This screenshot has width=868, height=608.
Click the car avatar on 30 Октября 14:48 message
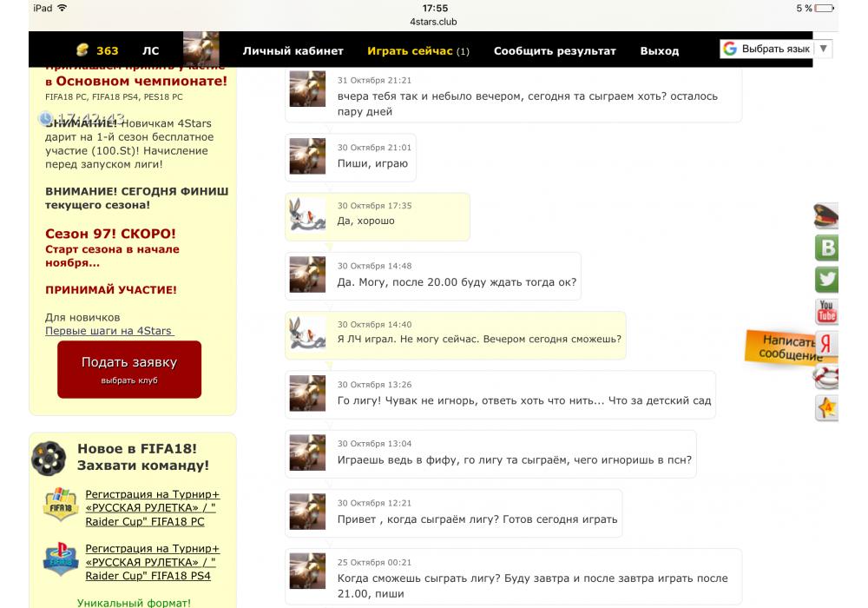coord(307,274)
